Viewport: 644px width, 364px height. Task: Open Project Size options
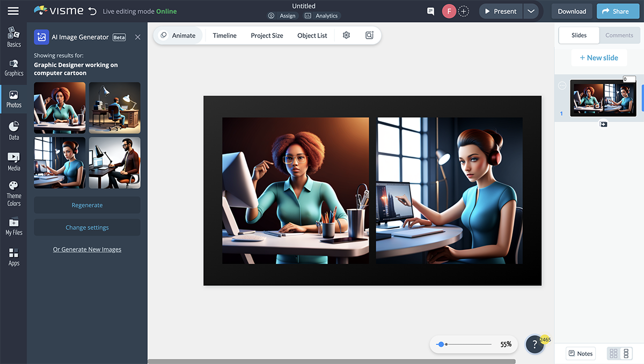[267, 35]
